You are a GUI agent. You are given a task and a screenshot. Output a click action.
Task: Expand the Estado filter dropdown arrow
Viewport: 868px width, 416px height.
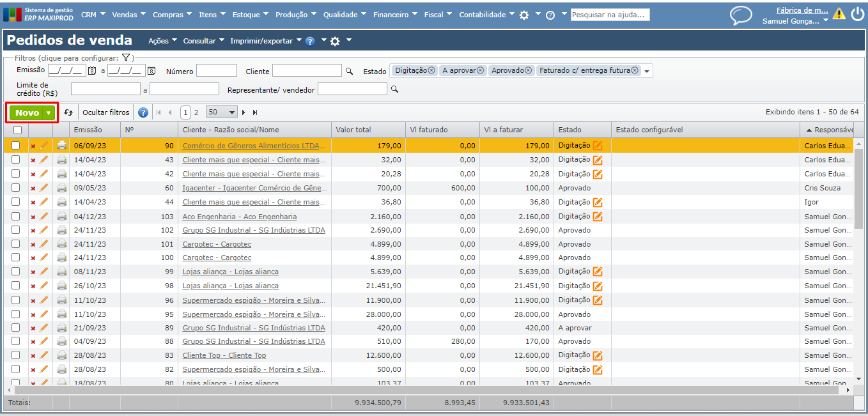point(647,71)
